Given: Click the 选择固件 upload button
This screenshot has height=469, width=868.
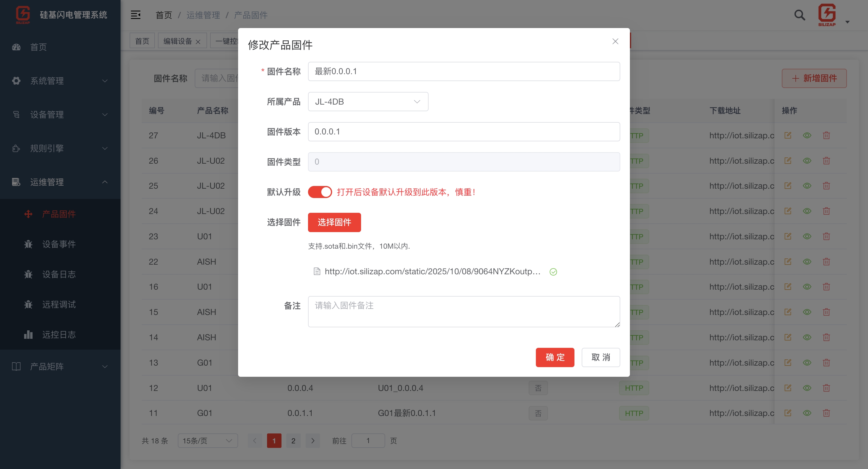Looking at the screenshot, I should pyautogui.click(x=334, y=222).
